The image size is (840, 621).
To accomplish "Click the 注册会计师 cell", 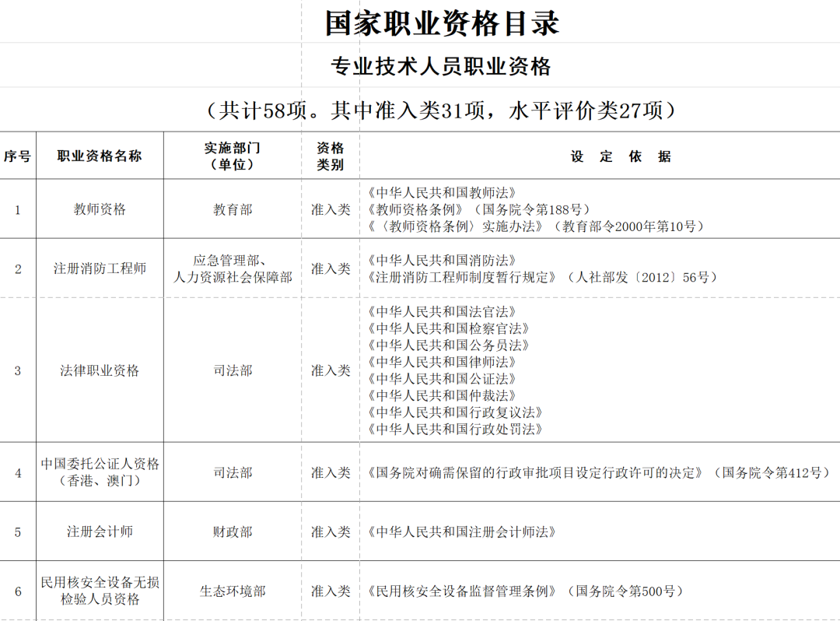I will tap(100, 532).
